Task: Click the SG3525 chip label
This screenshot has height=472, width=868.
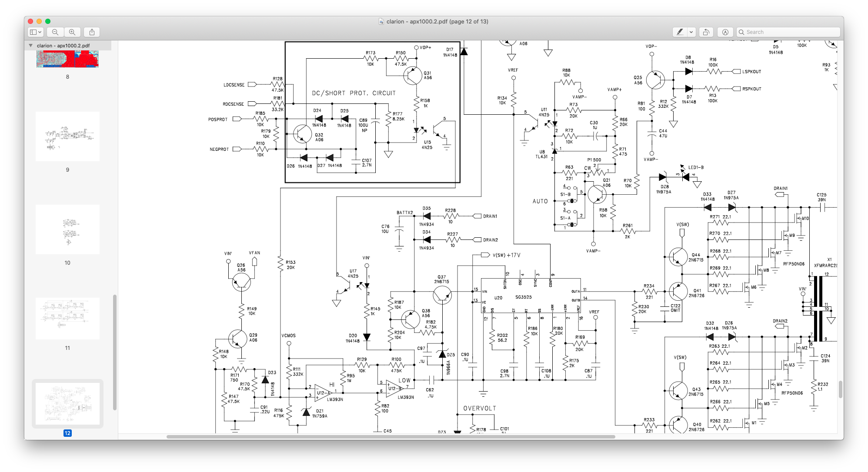Action: click(x=524, y=297)
